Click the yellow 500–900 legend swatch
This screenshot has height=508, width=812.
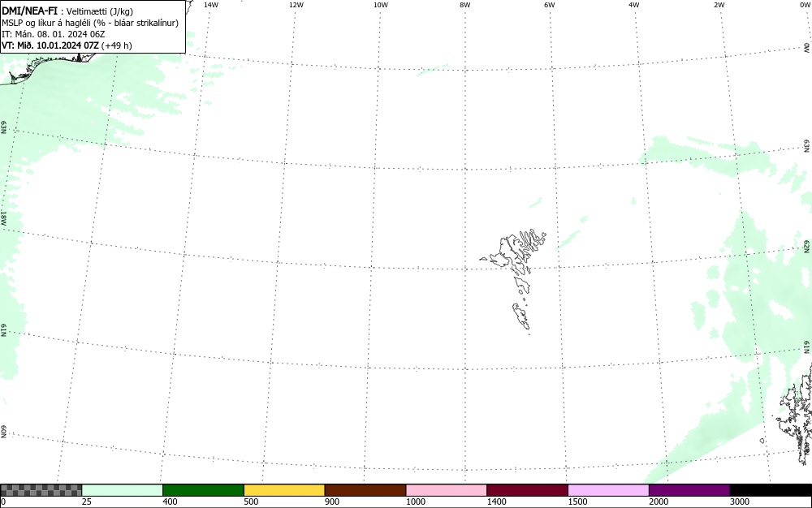tap(284, 490)
